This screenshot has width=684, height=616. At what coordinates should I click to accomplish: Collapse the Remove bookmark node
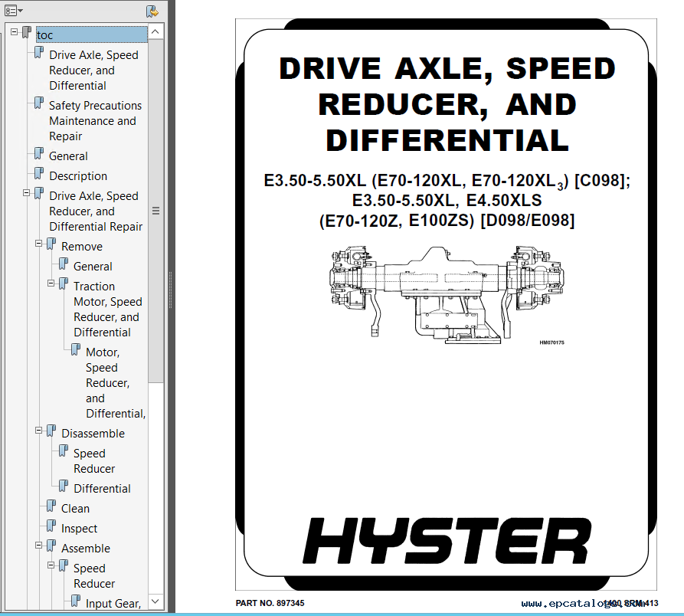tap(39, 244)
